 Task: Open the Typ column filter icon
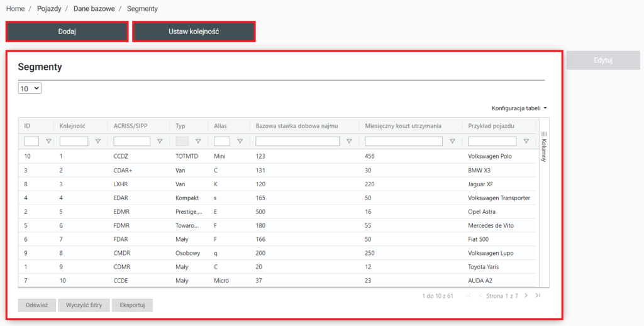[x=198, y=142]
